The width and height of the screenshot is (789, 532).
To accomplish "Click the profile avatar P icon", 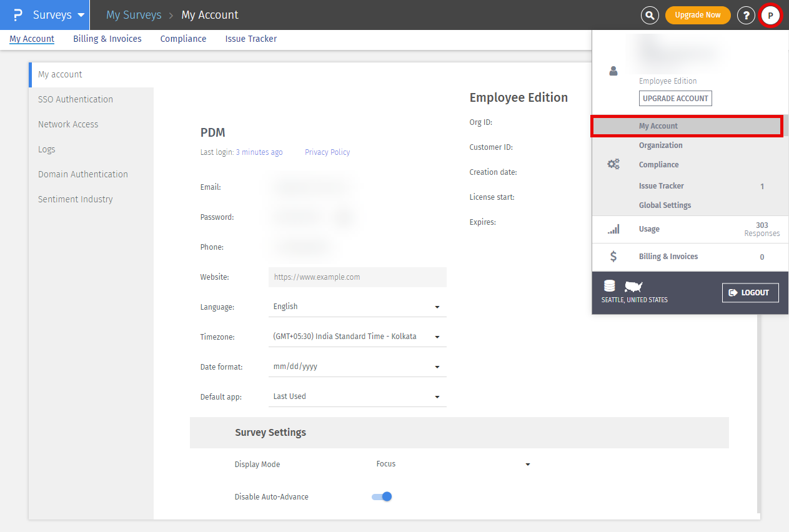I will [770, 15].
